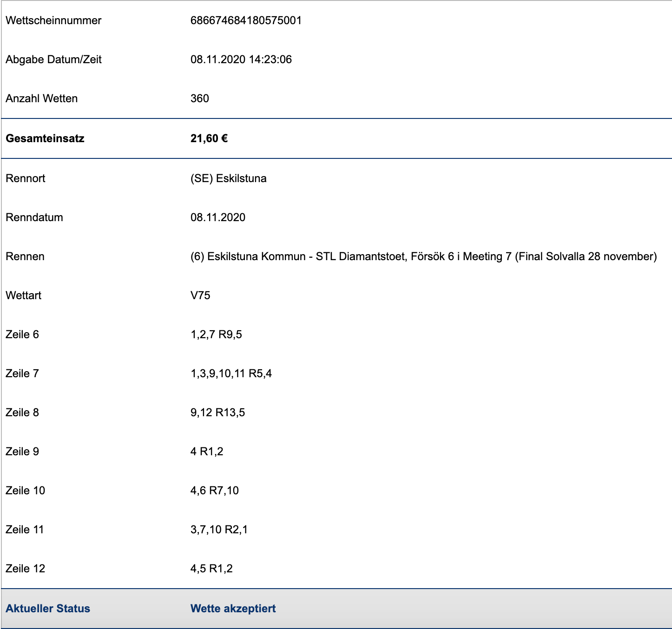672x629 pixels.
Task: Click the Zeile 9 label
Action: 22,452
